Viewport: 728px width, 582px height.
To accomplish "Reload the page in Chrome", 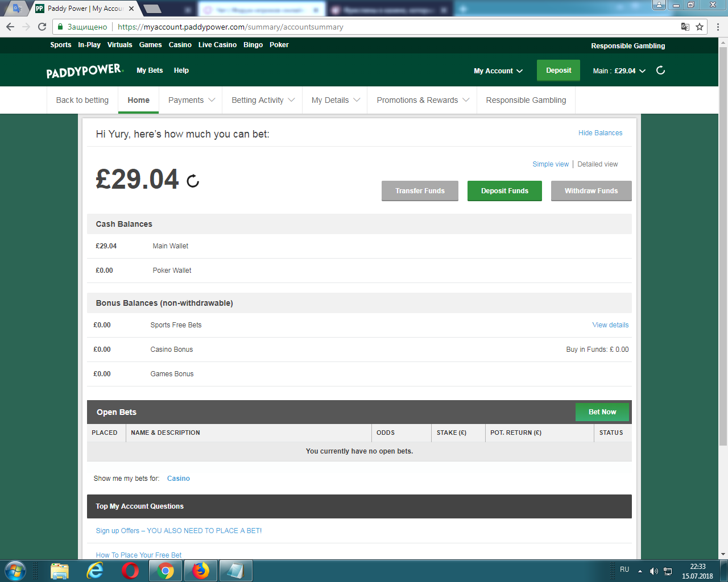I will [x=42, y=27].
